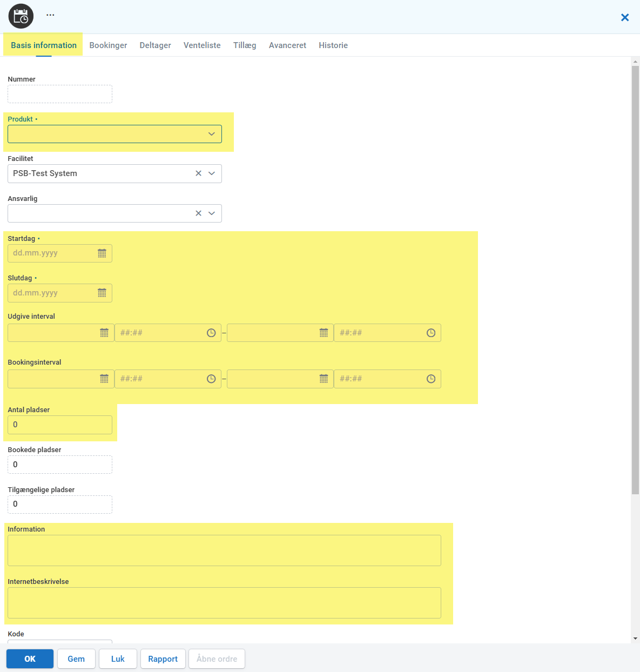
Task: Open the Rapport button
Action: tap(163, 659)
